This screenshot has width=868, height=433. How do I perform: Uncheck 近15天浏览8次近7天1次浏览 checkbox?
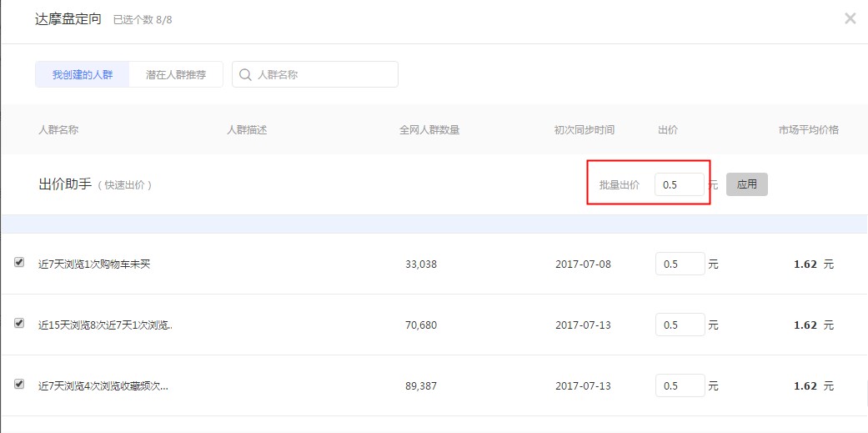[19, 324]
